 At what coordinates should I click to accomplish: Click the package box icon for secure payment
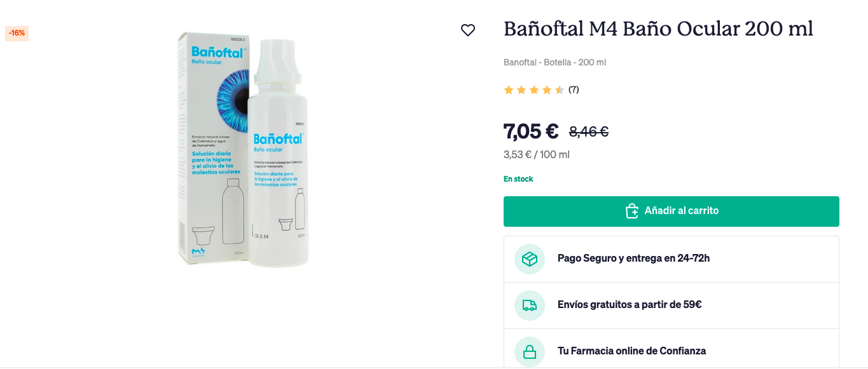click(x=530, y=259)
